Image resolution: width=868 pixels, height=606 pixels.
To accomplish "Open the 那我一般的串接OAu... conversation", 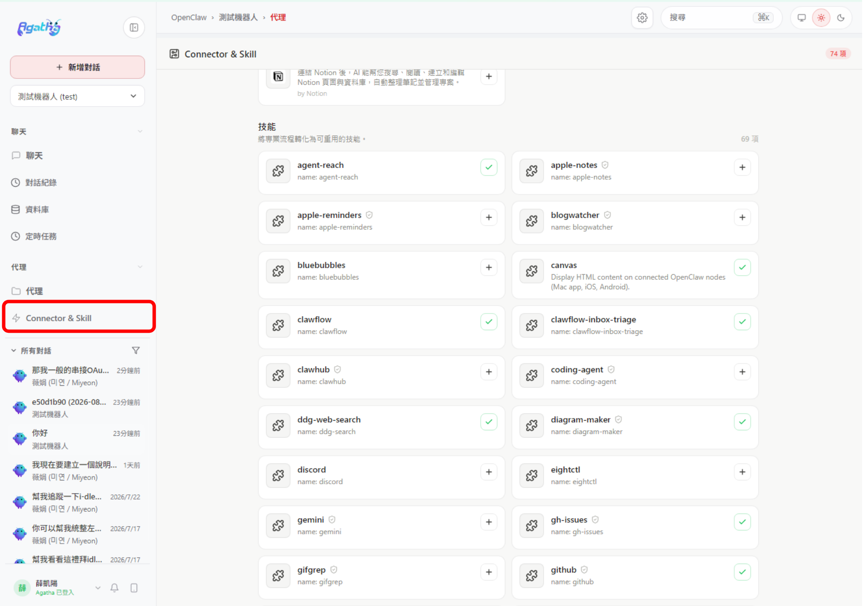I will pyautogui.click(x=77, y=376).
